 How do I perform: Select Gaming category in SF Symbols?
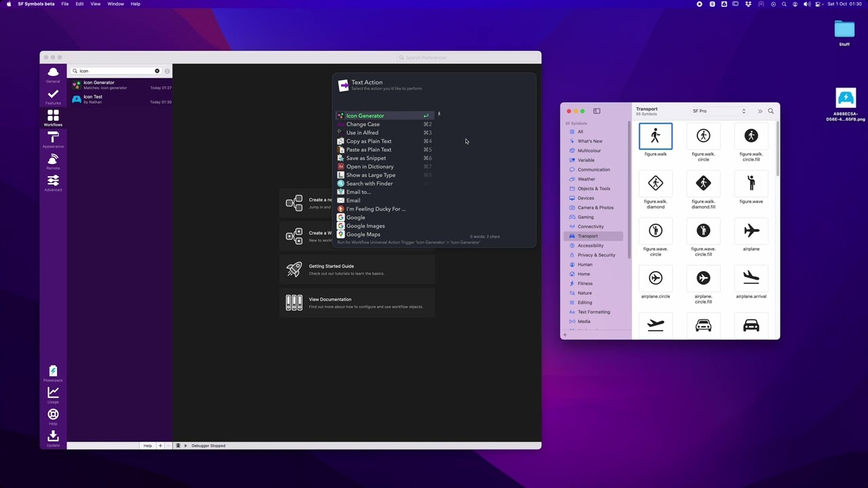(593, 217)
